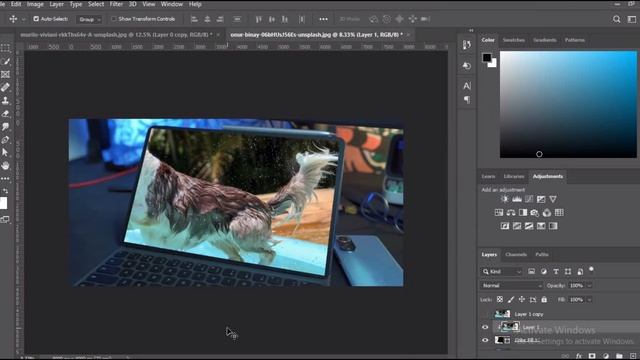Toggle layer filtering switch on or off
640x360 pixels.
pyautogui.click(x=591, y=269)
